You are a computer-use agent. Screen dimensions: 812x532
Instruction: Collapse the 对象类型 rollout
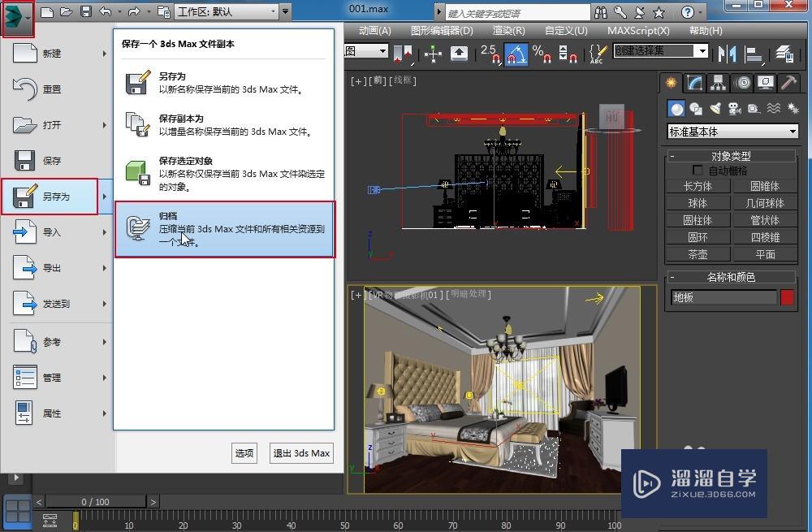[x=732, y=156]
